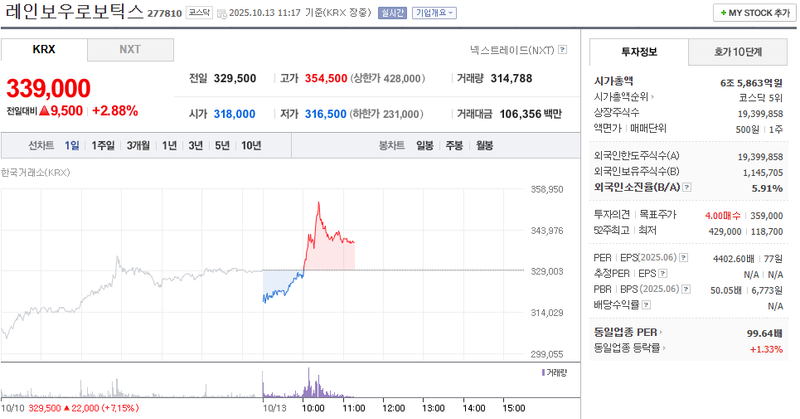This screenshot has width=800, height=419.
Task: Select the 1일 line chart period
Action: coord(72,146)
